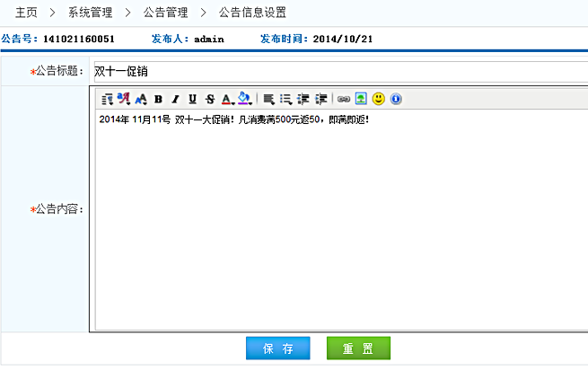Go to 公告管理 in the breadcrumb
The width and height of the screenshot is (588, 371).
[166, 13]
